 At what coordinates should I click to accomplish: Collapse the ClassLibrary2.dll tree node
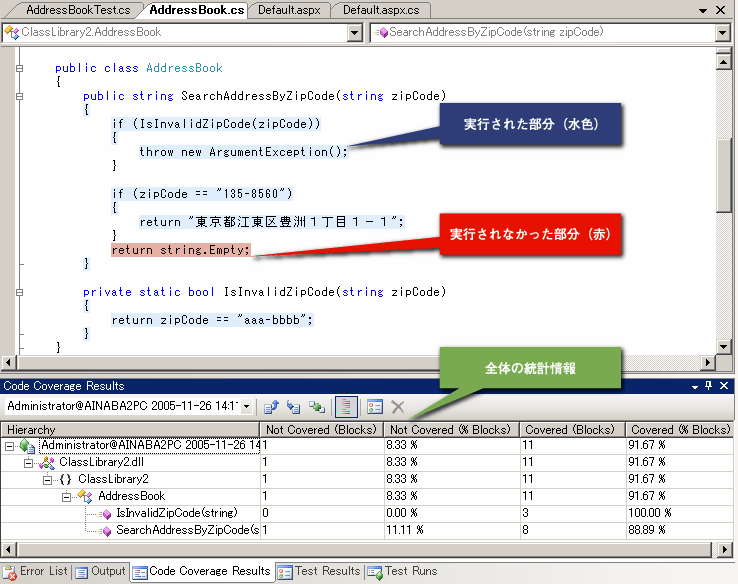pos(28,463)
